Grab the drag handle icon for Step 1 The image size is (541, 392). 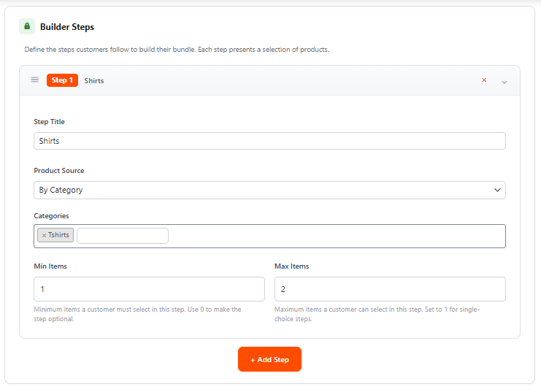[x=34, y=80]
